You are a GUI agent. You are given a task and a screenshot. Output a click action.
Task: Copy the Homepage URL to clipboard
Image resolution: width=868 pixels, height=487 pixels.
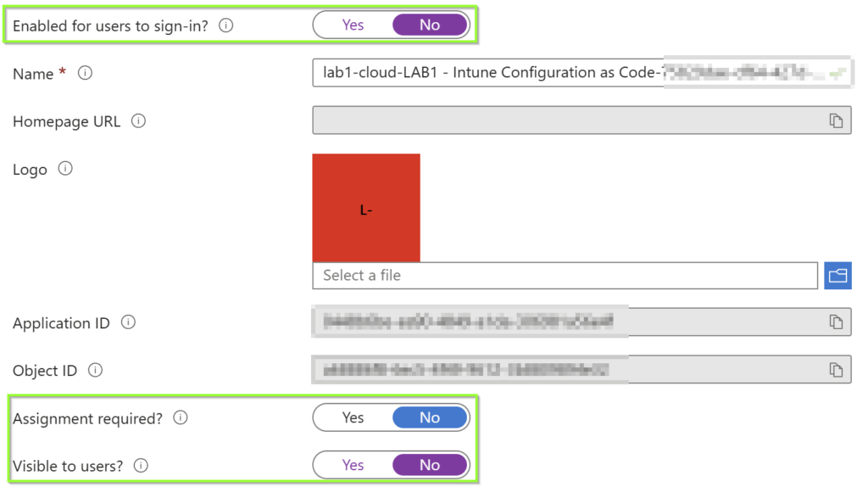pos(836,121)
